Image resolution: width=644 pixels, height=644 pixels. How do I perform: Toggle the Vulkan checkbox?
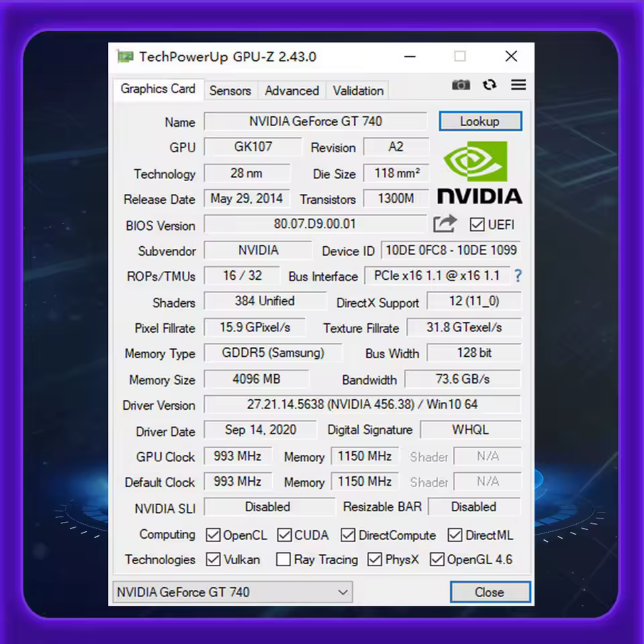tap(213, 559)
